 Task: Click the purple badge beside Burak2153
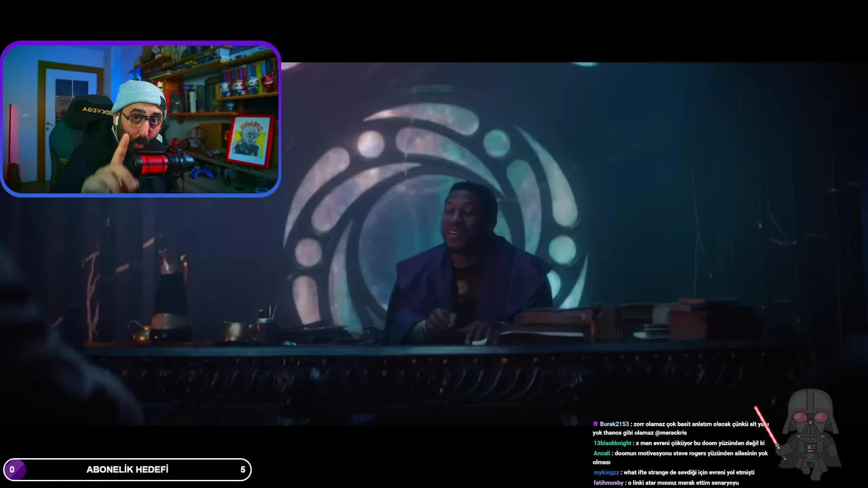tap(595, 424)
